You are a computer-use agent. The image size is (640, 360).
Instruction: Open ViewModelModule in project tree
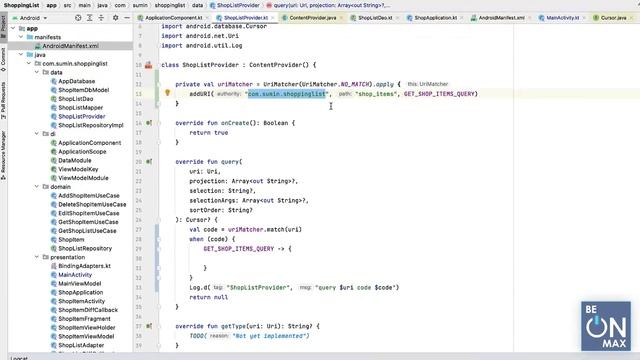coord(83,178)
